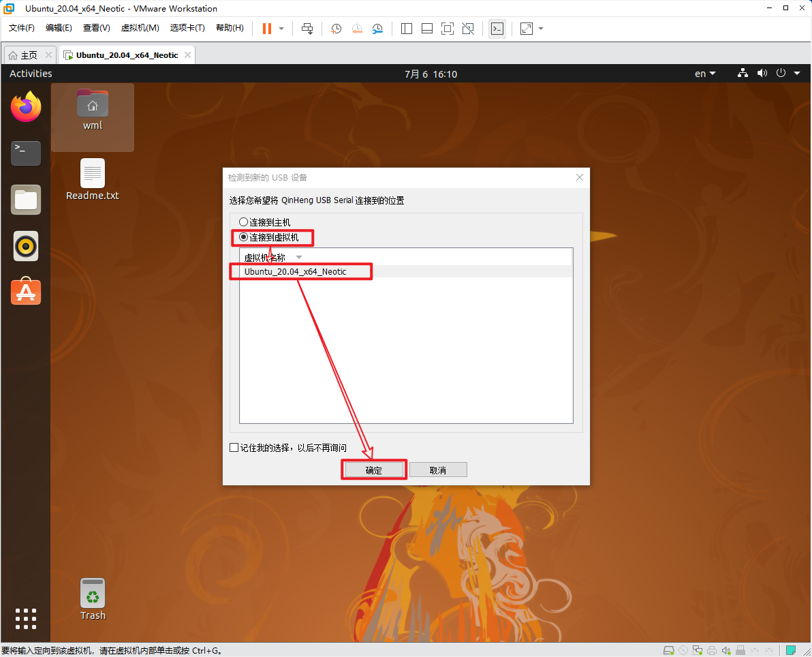The height and width of the screenshot is (657, 812).
Task: Open the 虚拟机(M) menu
Action: (140, 28)
